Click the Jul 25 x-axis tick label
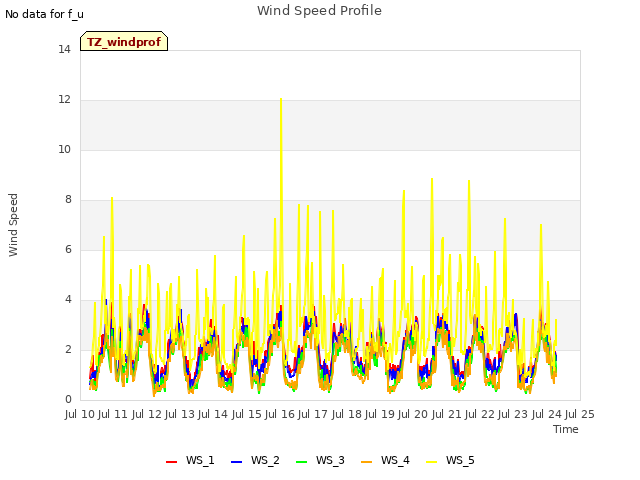The width and height of the screenshot is (640, 480). coord(580,414)
